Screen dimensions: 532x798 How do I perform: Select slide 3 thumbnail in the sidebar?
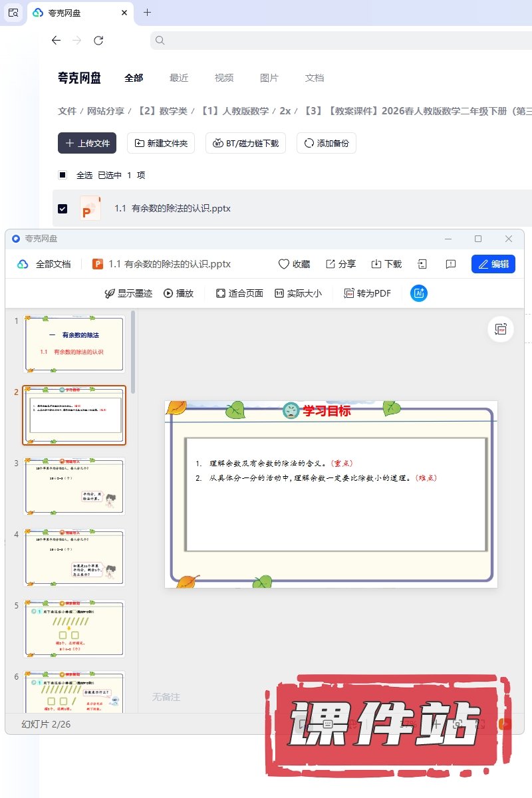[74, 487]
